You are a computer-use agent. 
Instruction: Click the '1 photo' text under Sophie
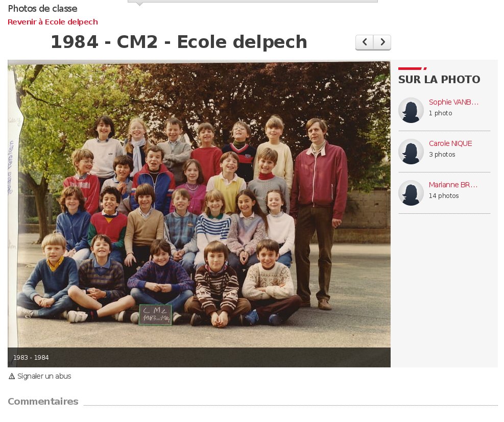[440, 113]
